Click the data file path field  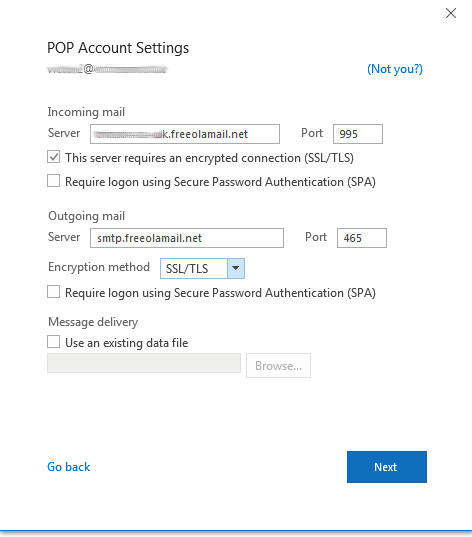tap(144, 363)
